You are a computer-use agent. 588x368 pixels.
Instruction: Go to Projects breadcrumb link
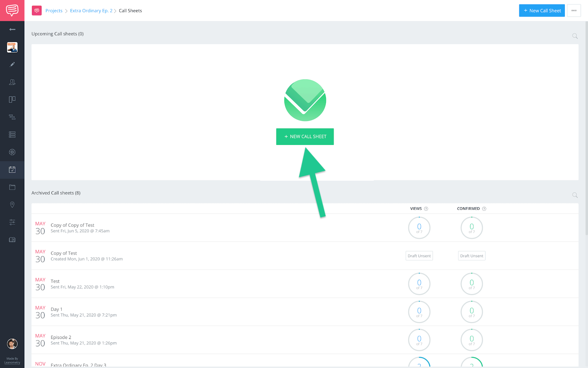(54, 11)
